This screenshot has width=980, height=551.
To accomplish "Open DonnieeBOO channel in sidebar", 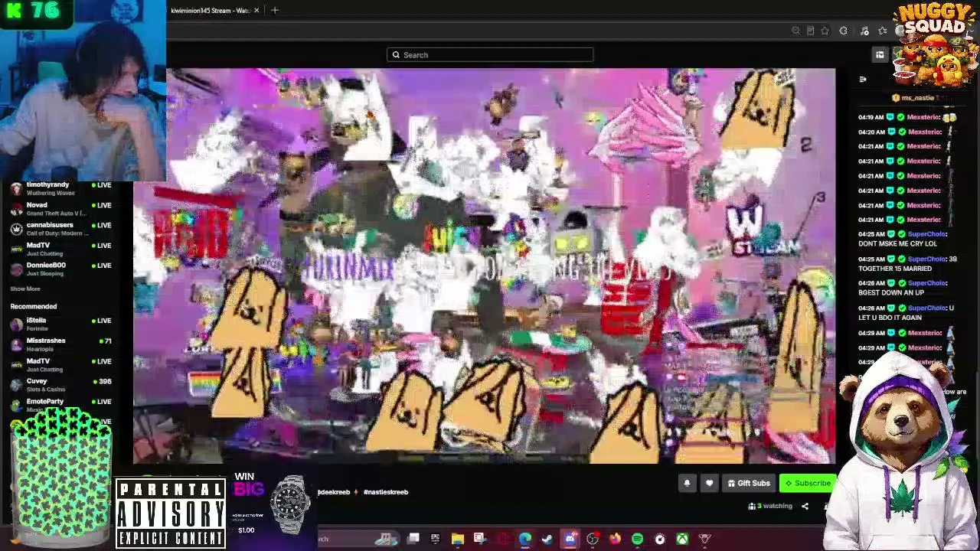I will (63, 269).
